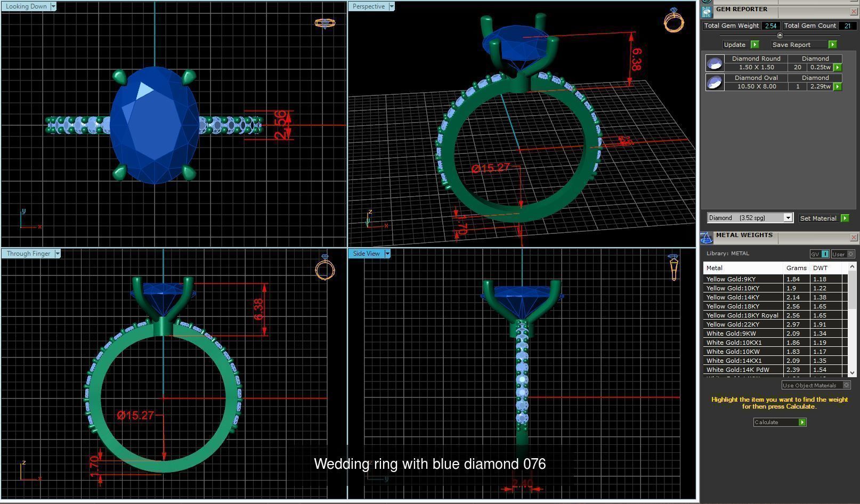This screenshot has height=504, width=860.
Task: Click ring view icon in Side View viewport
Action: point(674,267)
